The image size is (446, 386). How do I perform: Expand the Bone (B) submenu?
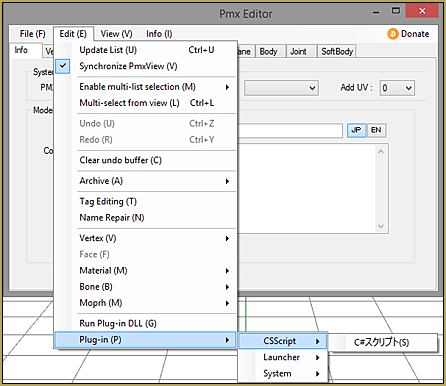pyautogui.click(x=146, y=287)
